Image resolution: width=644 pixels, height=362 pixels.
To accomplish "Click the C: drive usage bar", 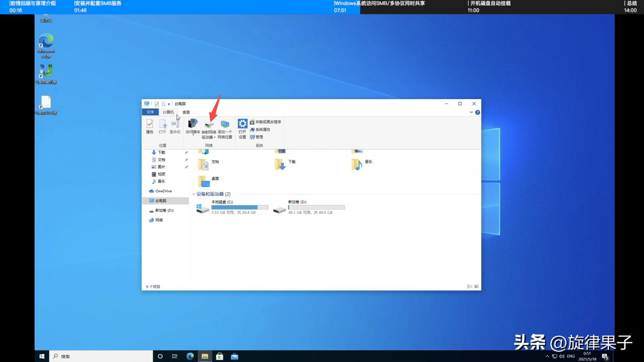I will pos(240,207).
